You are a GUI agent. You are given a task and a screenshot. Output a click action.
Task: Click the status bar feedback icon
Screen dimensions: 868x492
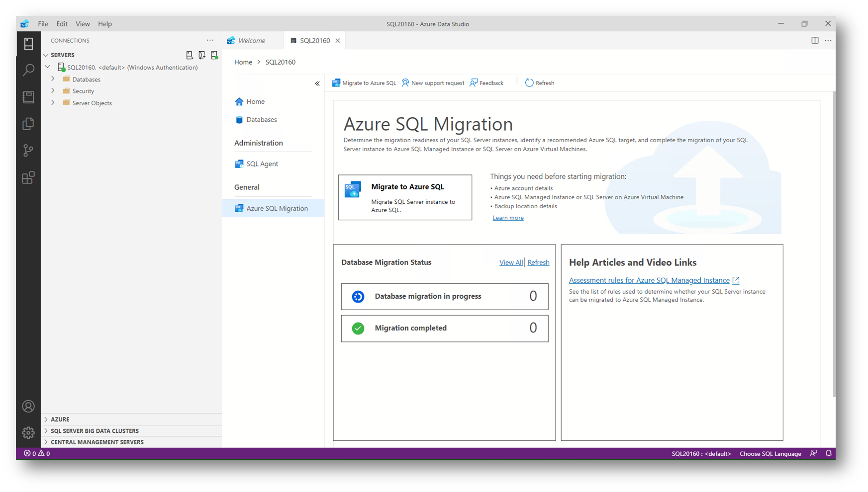(813, 453)
